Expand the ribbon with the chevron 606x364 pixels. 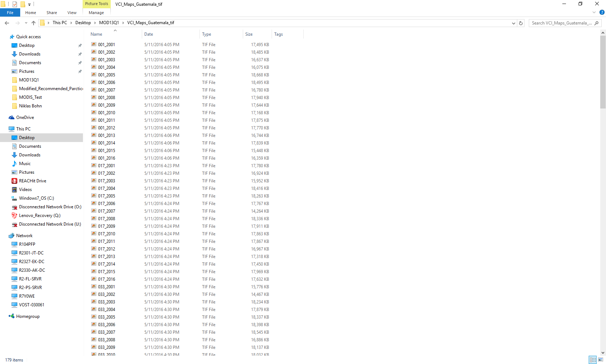point(594,12)
